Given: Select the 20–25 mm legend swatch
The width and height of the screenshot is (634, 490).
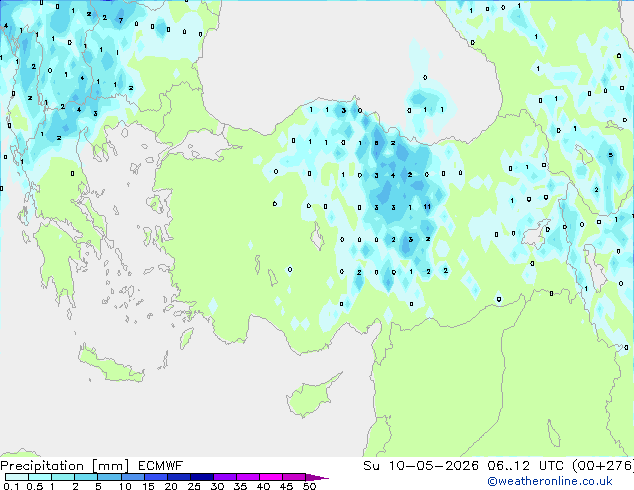Looking at the screenshot, I should click(x=179, y=477).
